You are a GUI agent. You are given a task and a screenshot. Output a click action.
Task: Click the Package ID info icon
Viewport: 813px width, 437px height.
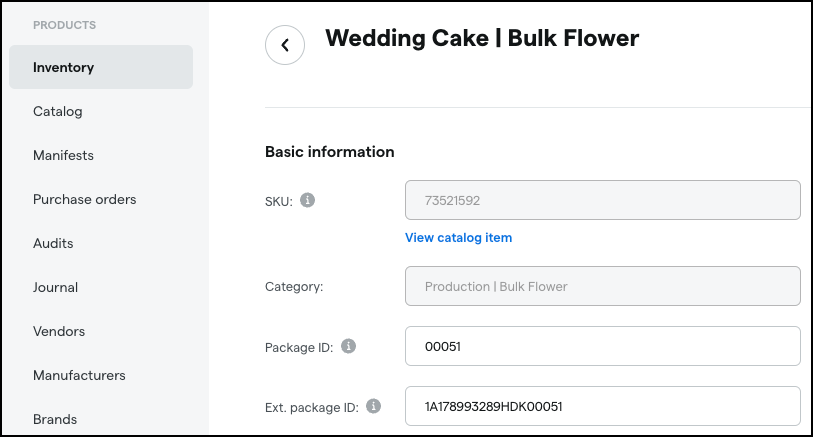pos(348,346)
